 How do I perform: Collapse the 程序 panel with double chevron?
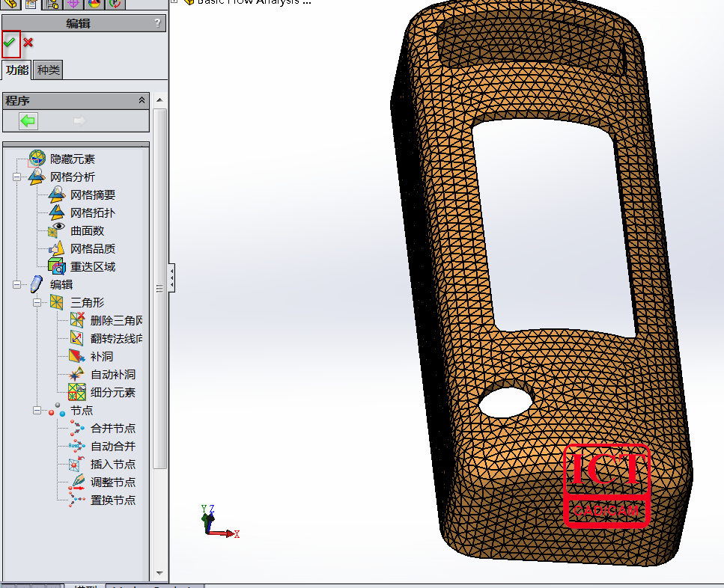pos(142,100)
